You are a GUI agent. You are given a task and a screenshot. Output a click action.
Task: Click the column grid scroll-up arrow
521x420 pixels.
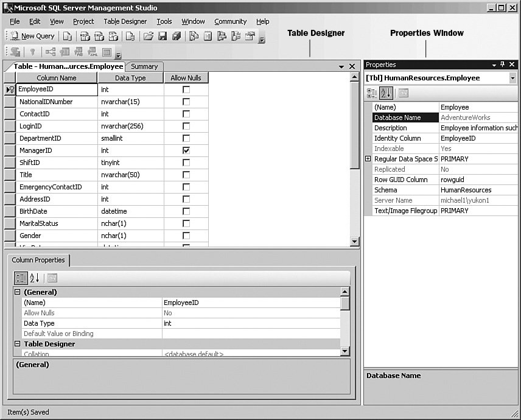tap(354, 77)
